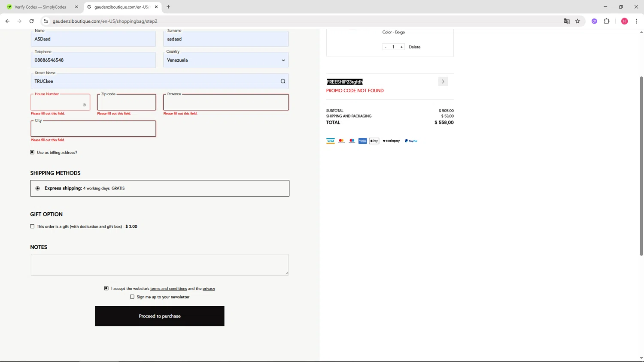Image resolution: width=644 pixels, height=362 pixels.
Task: Click the SHIPPING AND PACKAGING label
Action: click(349, 116)
